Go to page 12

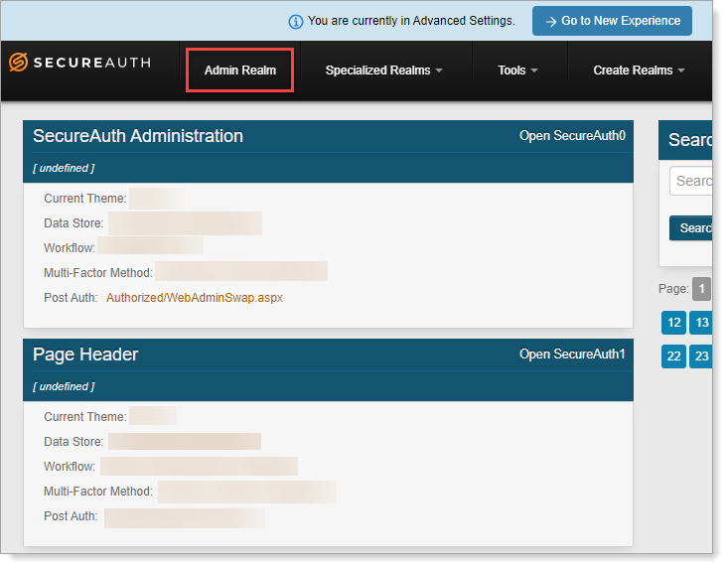pos(673,323)
